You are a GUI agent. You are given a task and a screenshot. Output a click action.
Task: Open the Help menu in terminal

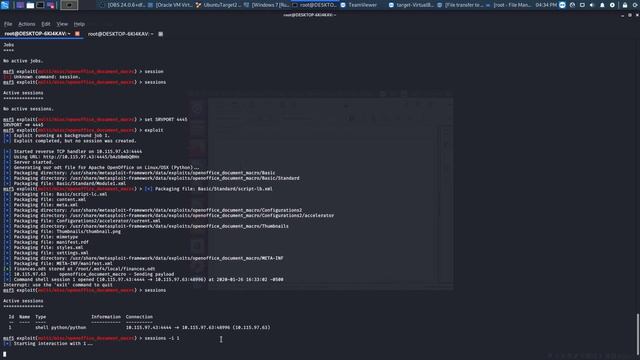click(79, 24)
